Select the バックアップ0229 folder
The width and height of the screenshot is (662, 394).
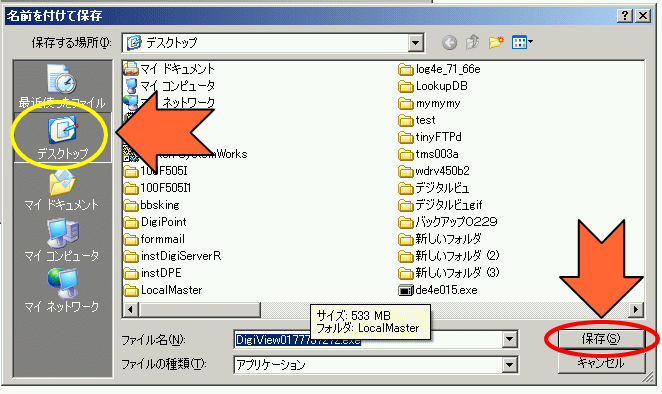tap(448, 222)
